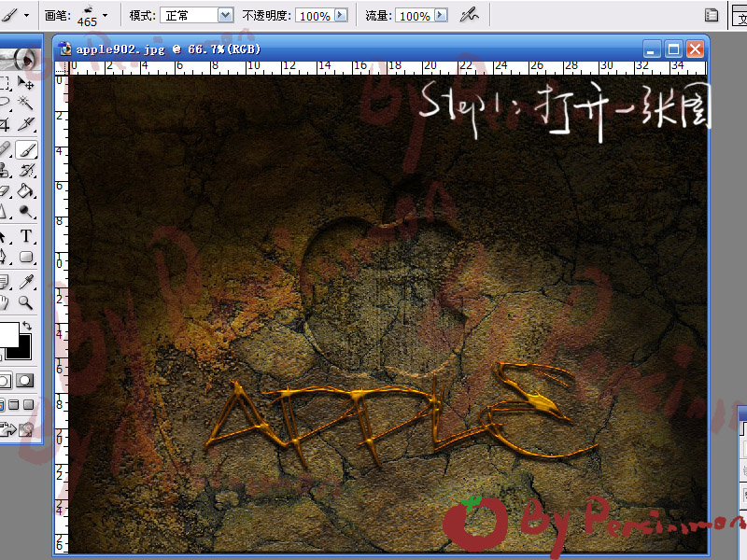
Task: Switch to full screen with menu bar
Action: 14,405
